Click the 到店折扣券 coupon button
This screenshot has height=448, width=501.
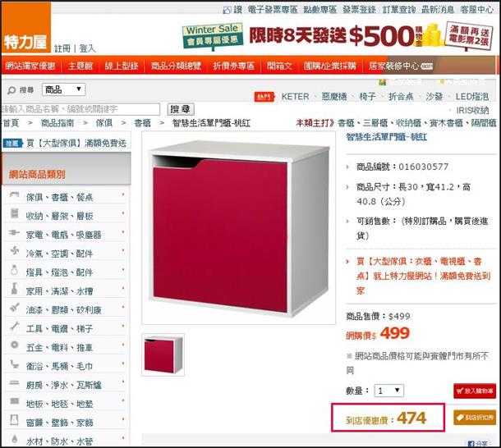tap(475, 418)
